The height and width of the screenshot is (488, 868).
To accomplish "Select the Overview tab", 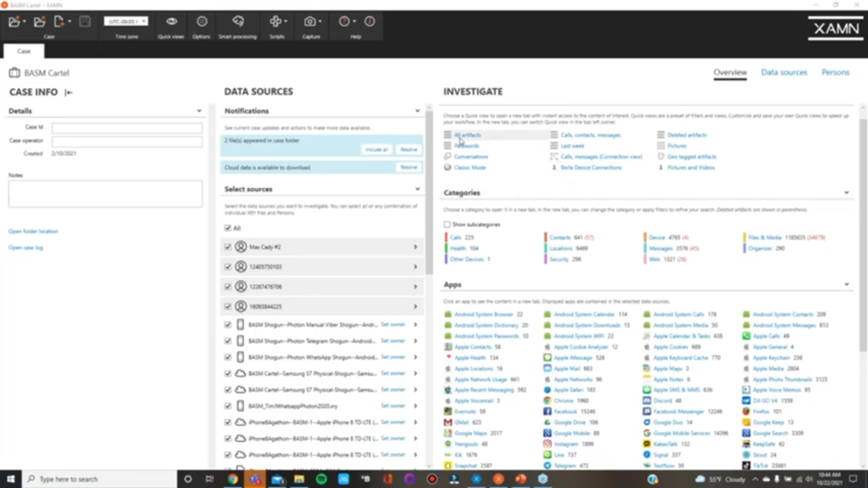I will click(730, 73).
